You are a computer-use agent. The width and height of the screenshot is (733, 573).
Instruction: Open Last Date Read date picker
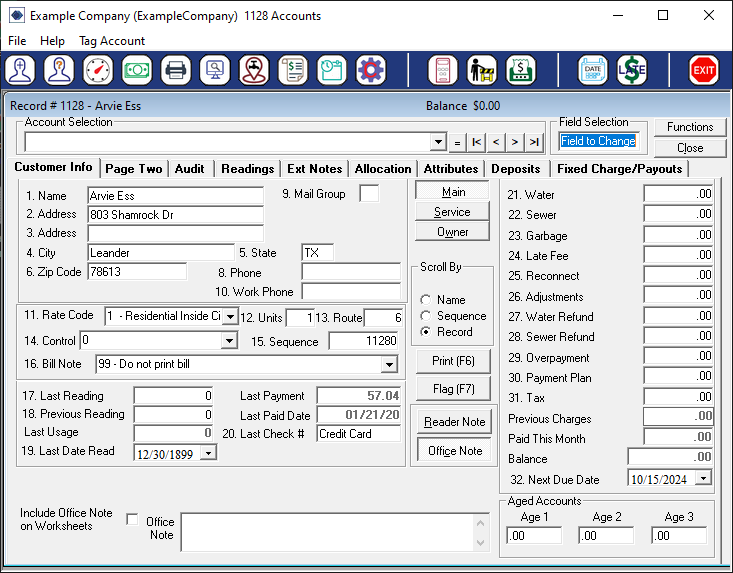209,453
